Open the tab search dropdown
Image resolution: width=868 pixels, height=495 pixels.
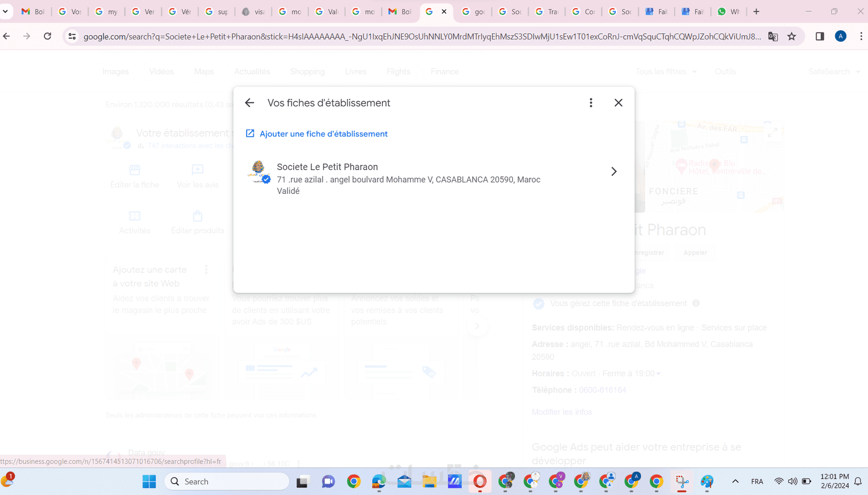pyautogui.click(x=5, y=11)
